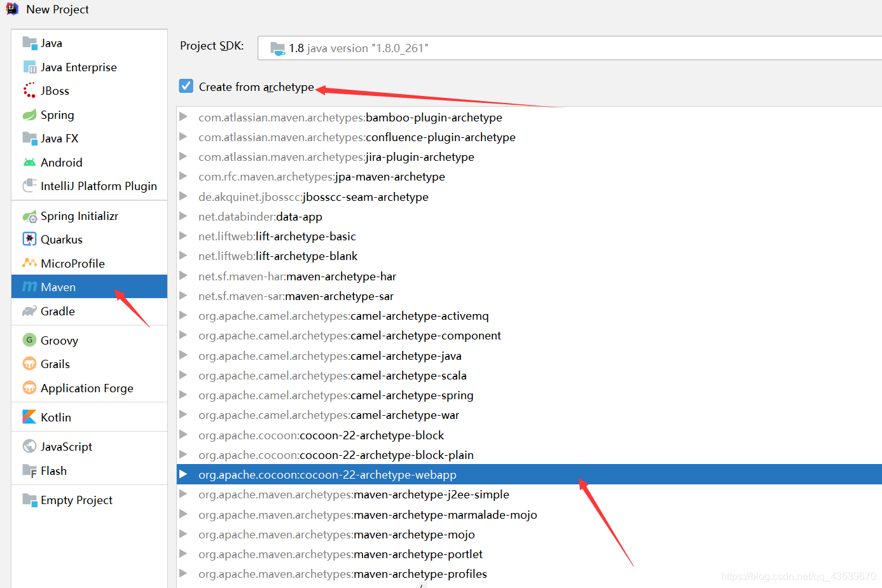Screen dimensions: 882x588
Task: Select Java project type
Action: [x=89, y=43]
